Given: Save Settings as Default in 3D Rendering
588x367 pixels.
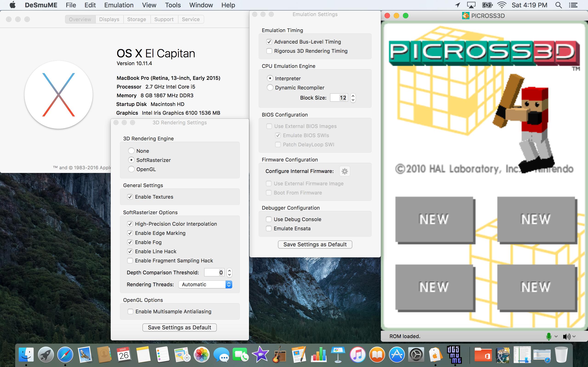Looking at the screenshot, I should pyautogui.click(x=179, y=327).
